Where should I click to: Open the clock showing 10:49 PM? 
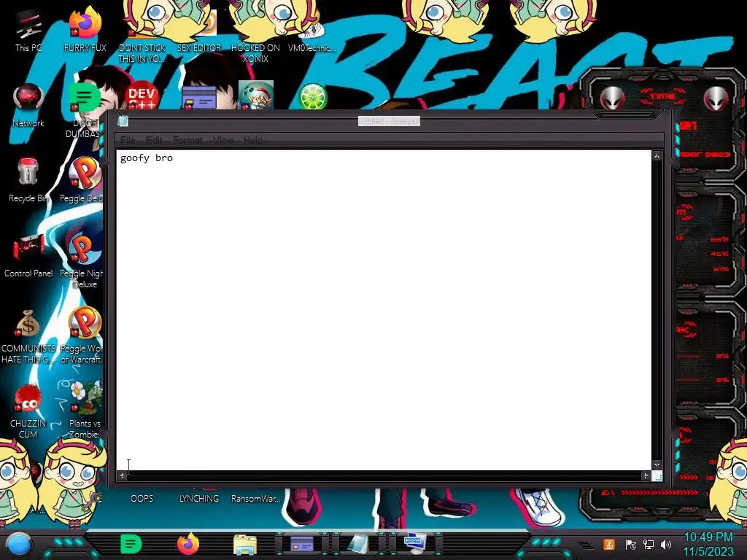coord(708,544)
